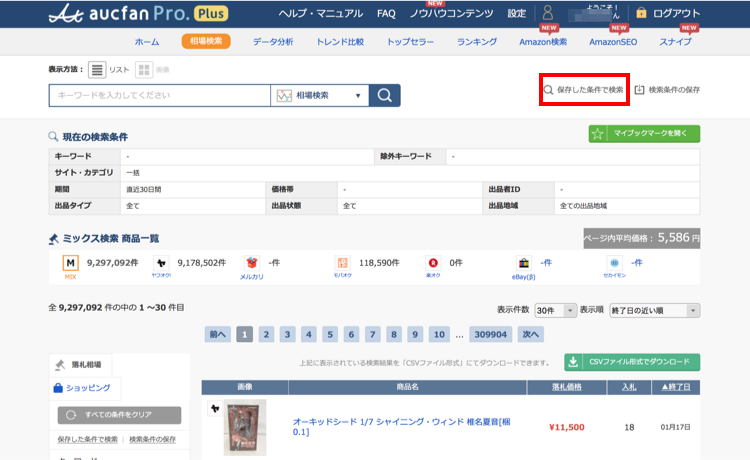Click マイブックマークを開く button
The image size is (750, 460).
(644, 133)
